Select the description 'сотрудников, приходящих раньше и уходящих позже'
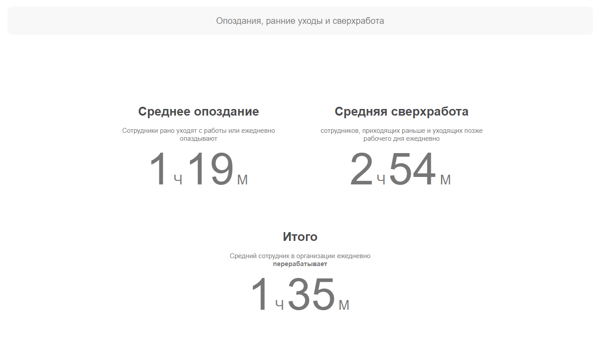599x364 pixels. [402, 131]
